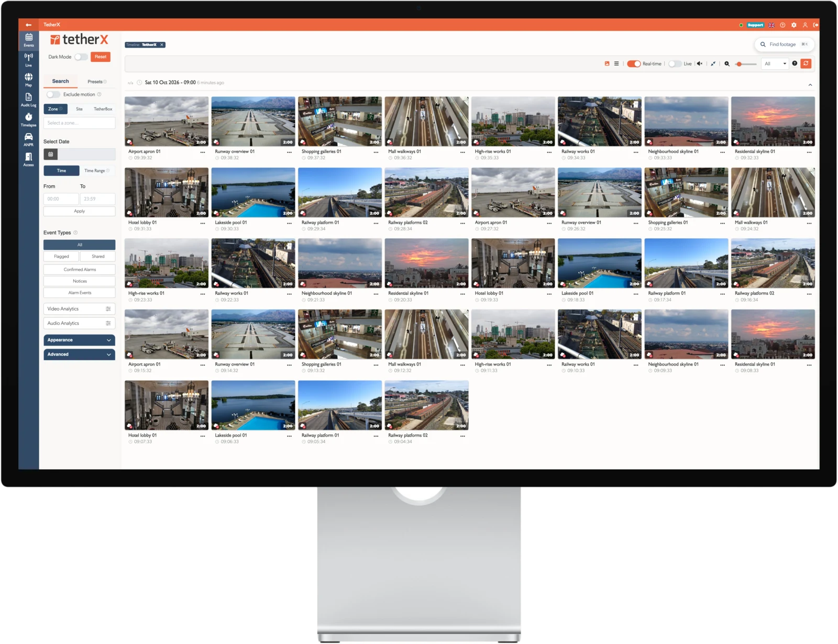Switch to list view icon
This screenshot has height=644, width=838.
pos(616,63)
